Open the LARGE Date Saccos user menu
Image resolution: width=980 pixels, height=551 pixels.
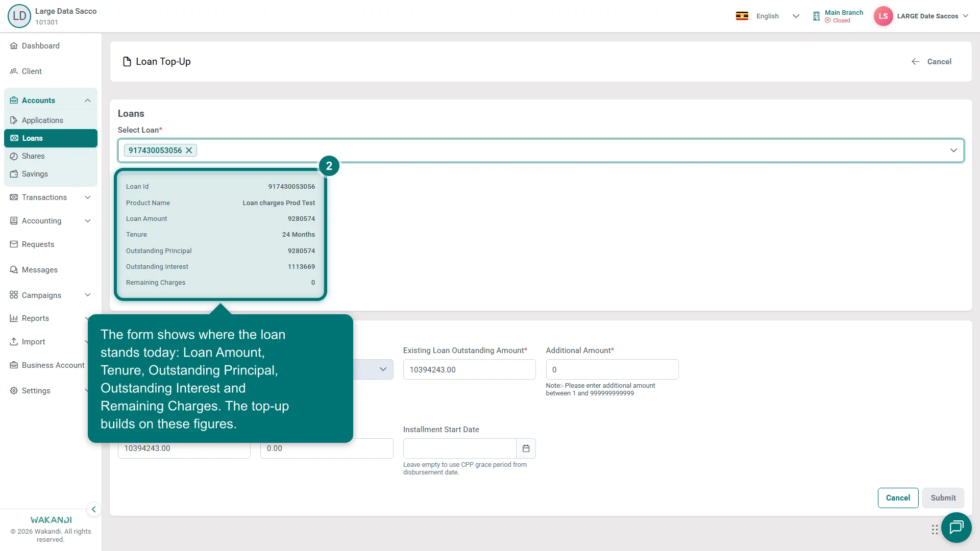click(932, 16)
